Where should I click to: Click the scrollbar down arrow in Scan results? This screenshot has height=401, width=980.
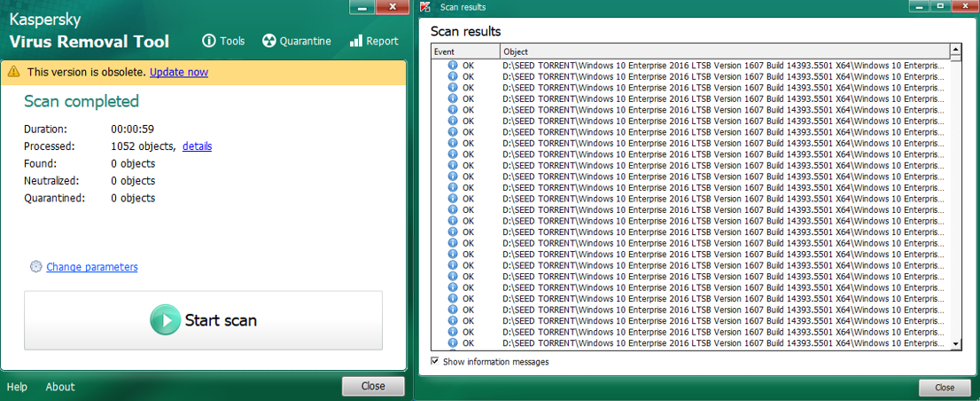click(955, 344)
